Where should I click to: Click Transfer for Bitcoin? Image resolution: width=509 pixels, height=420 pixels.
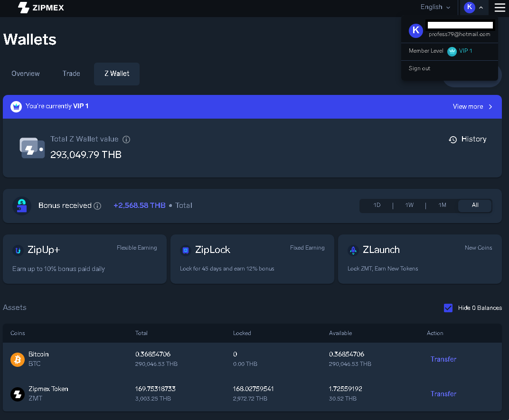pyautogui.click(x=443, y=359)
